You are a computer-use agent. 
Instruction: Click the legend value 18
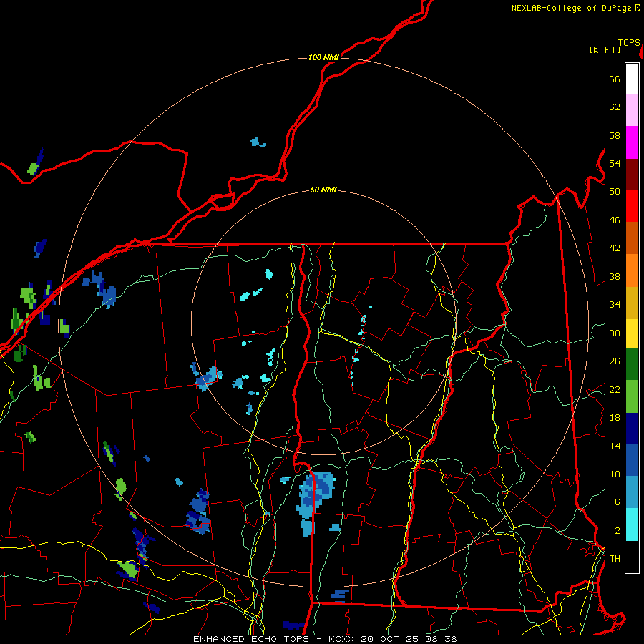tap(615, 418)
